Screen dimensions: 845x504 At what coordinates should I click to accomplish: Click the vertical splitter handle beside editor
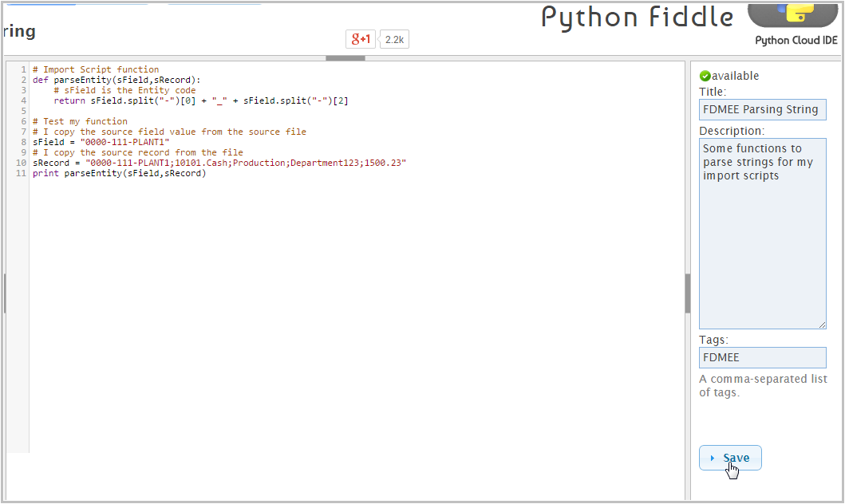tap(688, 293)
